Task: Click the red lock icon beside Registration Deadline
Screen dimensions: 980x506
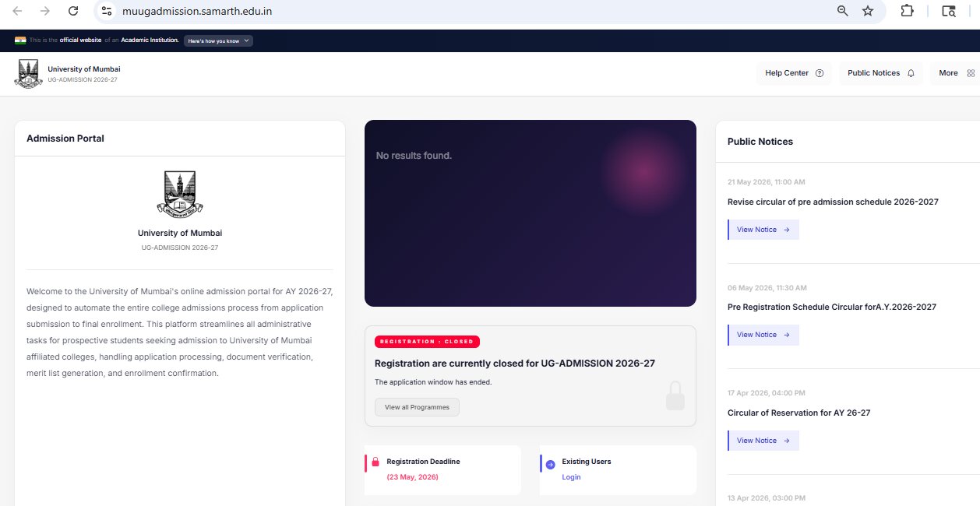Action: click(375, 462)
